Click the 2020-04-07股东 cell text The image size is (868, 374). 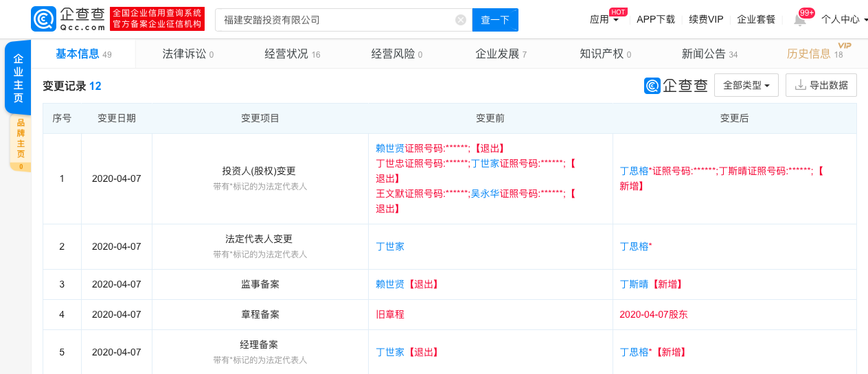pos(653,314)
